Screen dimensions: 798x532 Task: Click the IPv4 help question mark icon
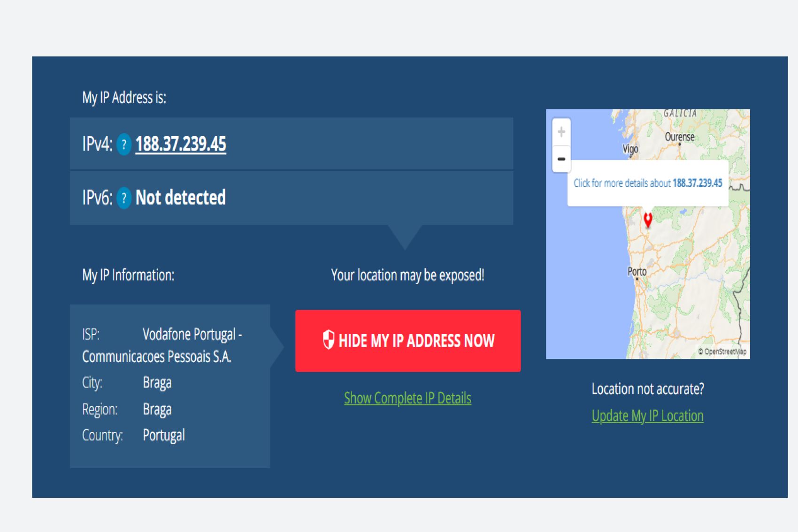pyautogui.click(x=124, y=144)
